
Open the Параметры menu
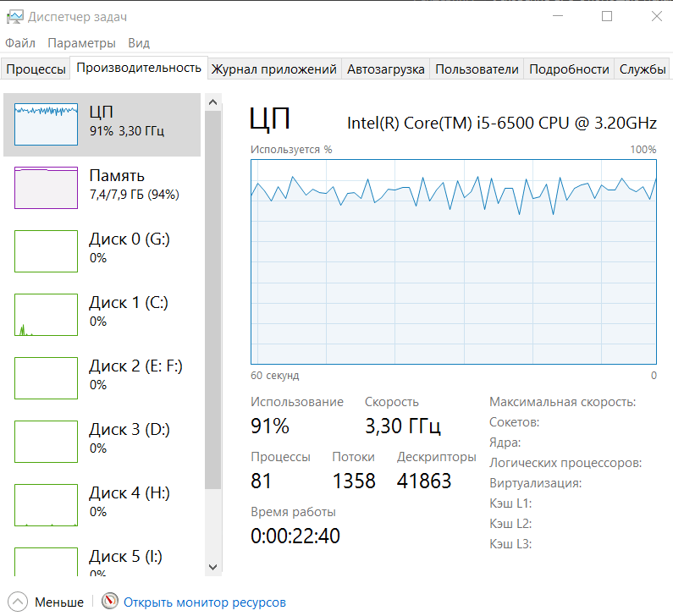tap(81, 43)
